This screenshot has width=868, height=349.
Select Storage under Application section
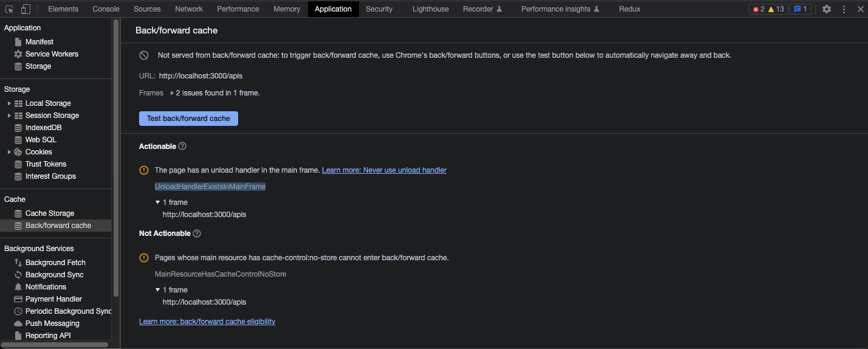[x=38, y=66]
